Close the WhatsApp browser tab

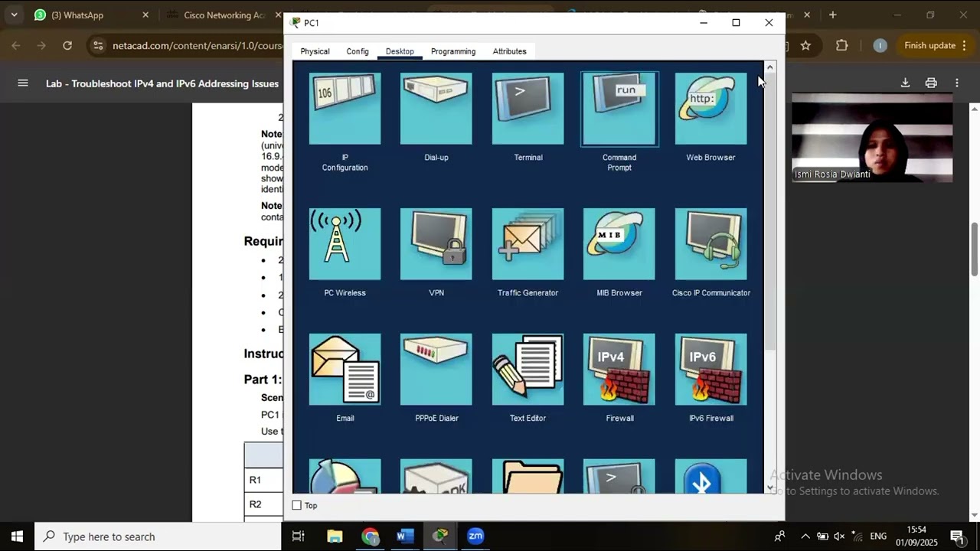[145, 15]
